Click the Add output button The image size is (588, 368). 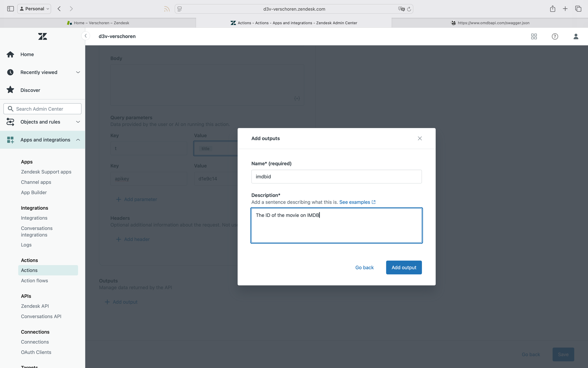(404, 267)
